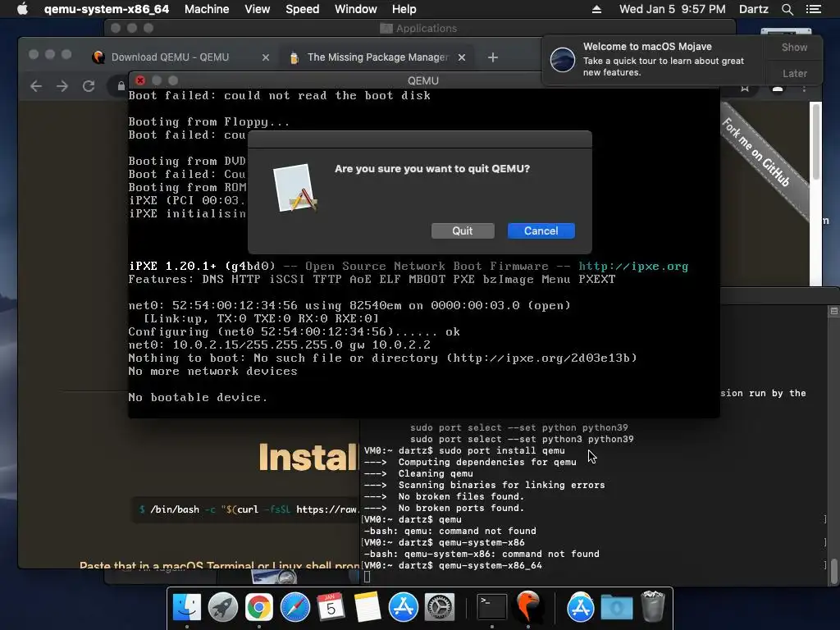
Task: Open the Window menu
Action: [x=356, y=9]
